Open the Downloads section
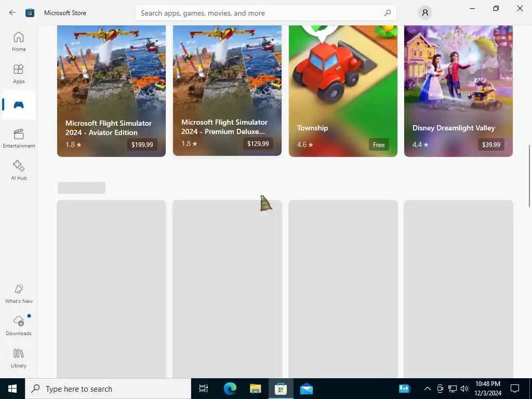The image size is (532, 399). 19,326
